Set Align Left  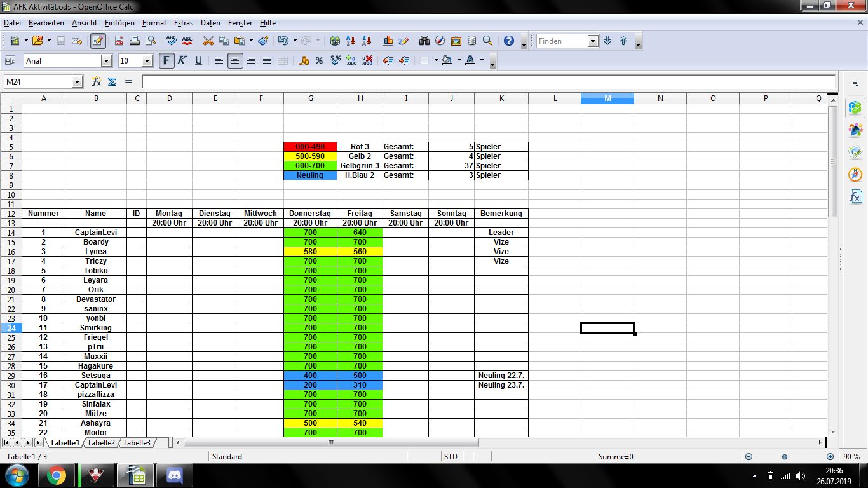tap(219, 60)
